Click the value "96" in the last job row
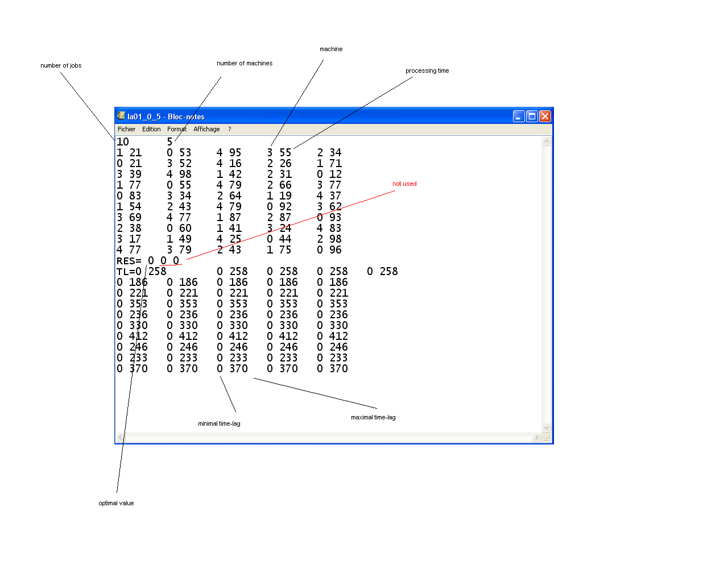 (x=336, y=250)
